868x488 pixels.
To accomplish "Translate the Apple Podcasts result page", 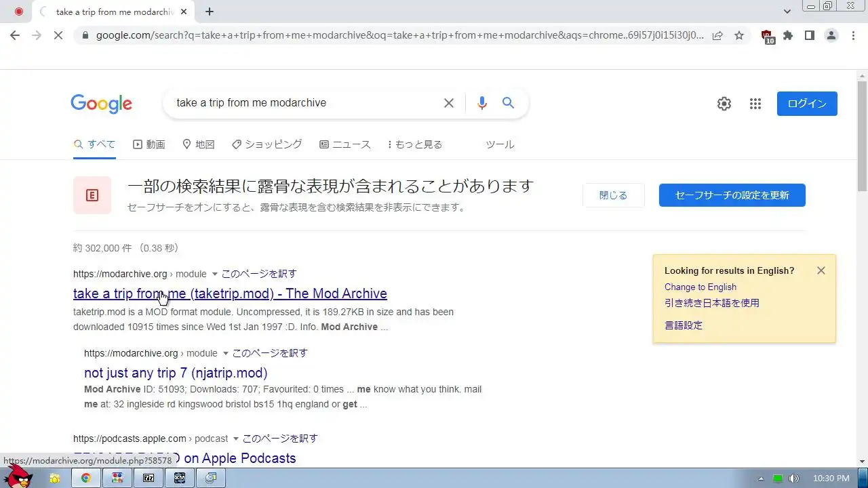I will pos(280,439).
